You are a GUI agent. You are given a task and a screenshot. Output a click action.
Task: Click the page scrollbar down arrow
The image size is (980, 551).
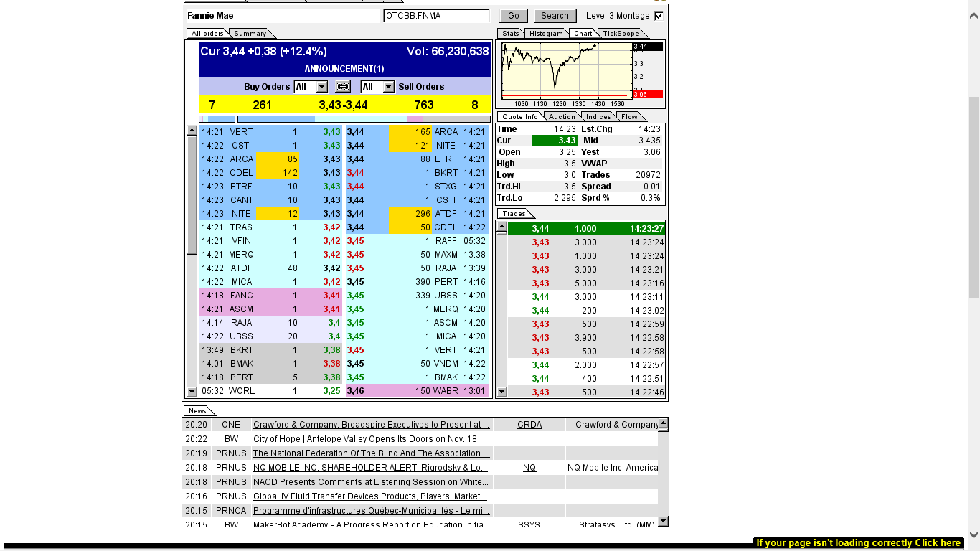tap(974, 534)
